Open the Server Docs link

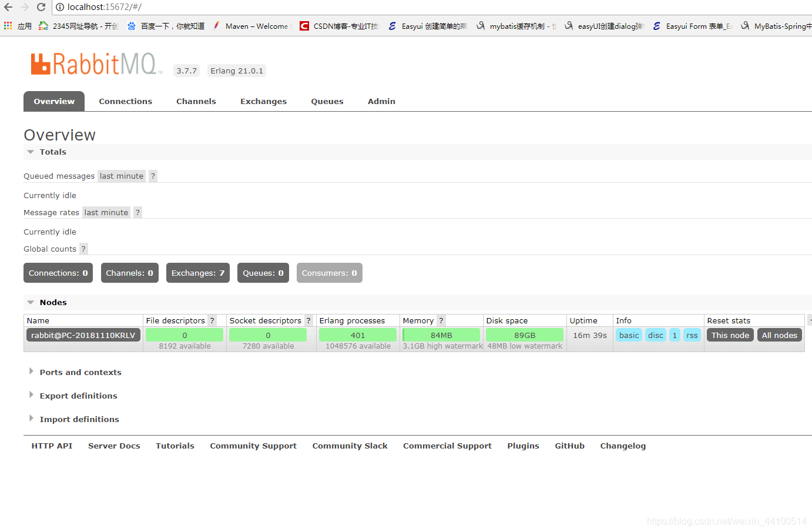click(x=114, y=446)
